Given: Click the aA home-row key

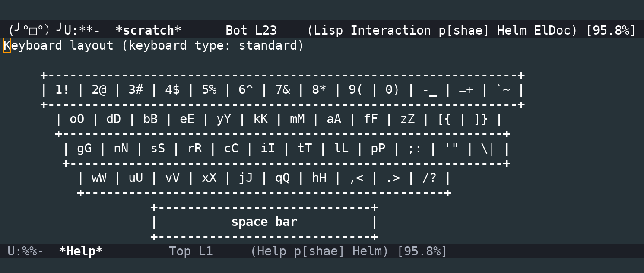Looking at the screenshot, I should (x=333, y=119).
